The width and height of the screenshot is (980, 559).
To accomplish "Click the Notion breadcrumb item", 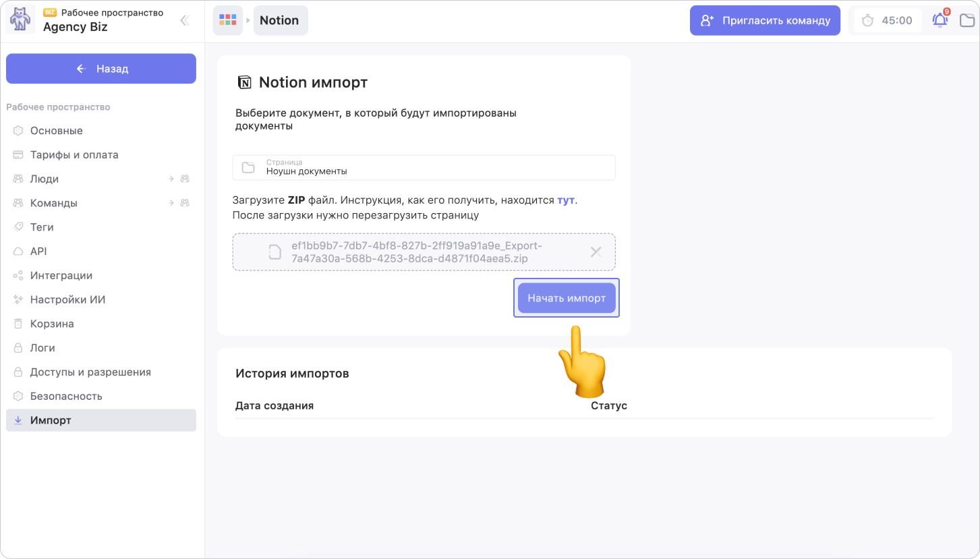I will [x=280, y=20].
